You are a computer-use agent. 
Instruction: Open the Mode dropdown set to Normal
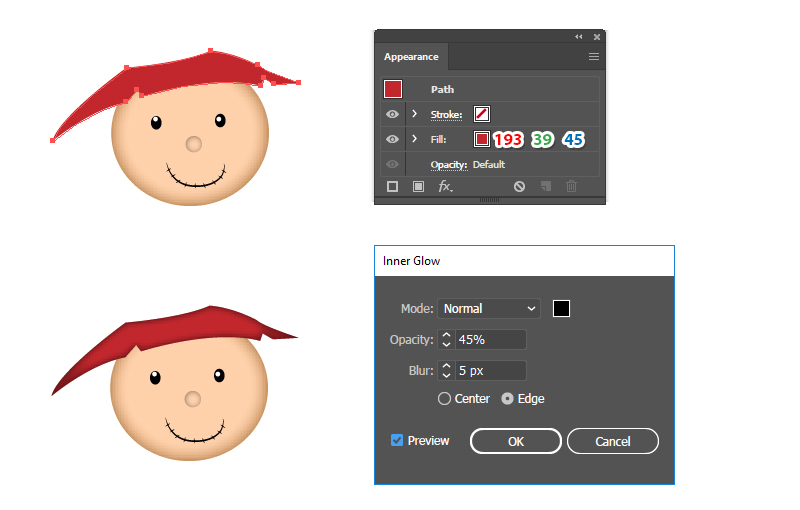[489, 309]
